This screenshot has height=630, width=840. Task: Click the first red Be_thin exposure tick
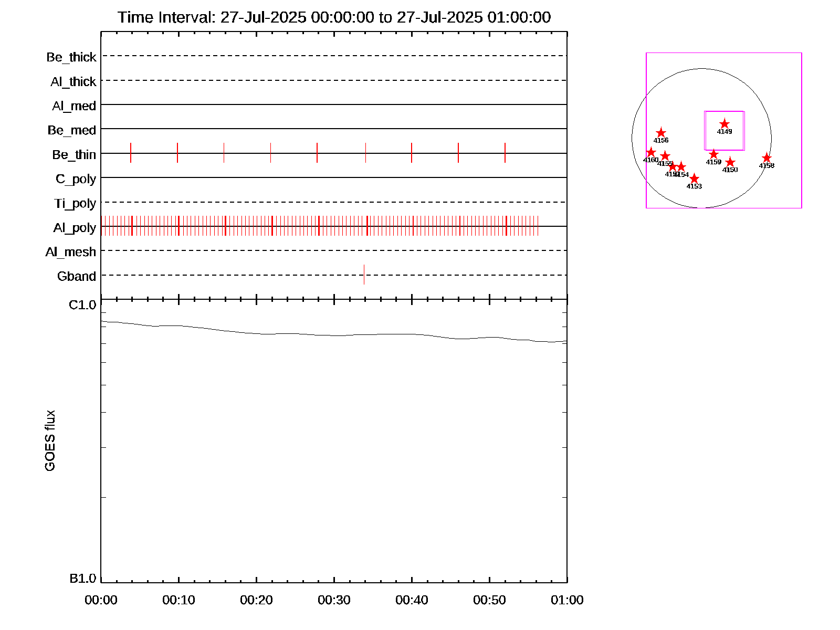(x=131, y=153)
